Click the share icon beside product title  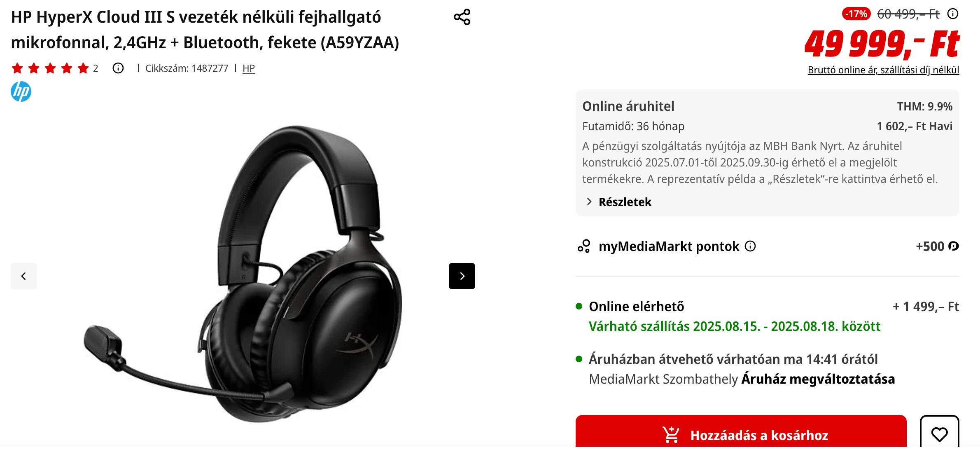pyautogui.click(x=462, y=17)
